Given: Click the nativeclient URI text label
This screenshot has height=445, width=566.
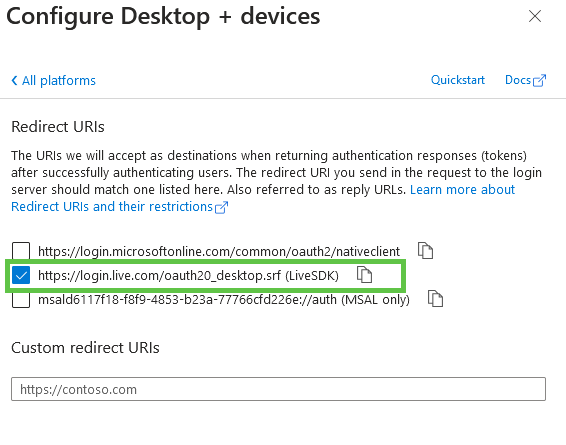Looking at the screenshot, I should click(x=219, y=251).
